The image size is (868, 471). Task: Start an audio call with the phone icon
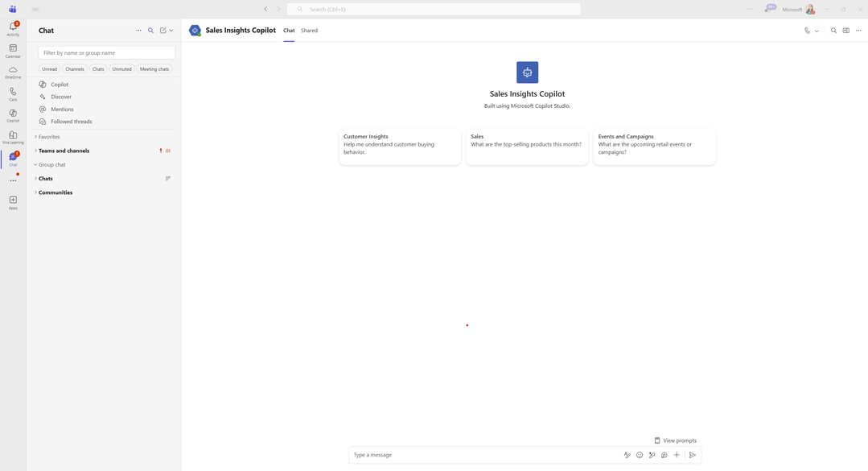807,31
